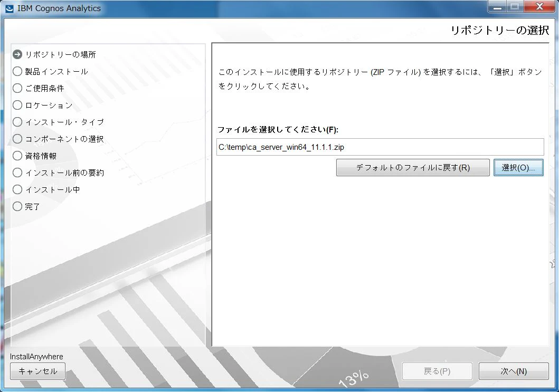Select the ロケーション step circle
The width and height of the screenshot is (559, 392).
17,105
